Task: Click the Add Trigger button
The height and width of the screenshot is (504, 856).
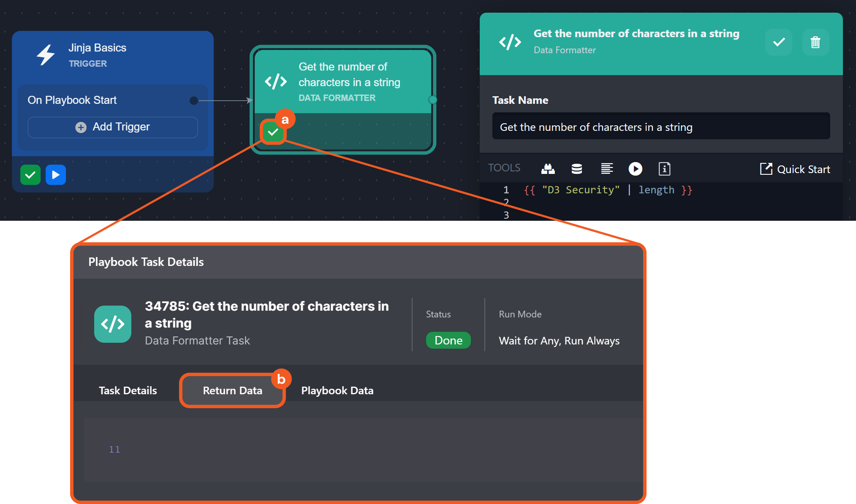Action: point(113,127)
